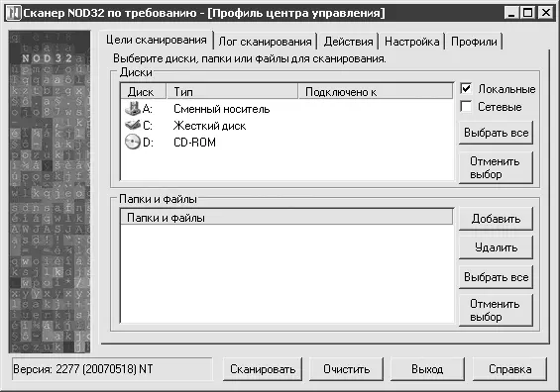560x392 pixels.
Task: Open the Действия tab
Action: pyautogui.click(x=348, y=42)
